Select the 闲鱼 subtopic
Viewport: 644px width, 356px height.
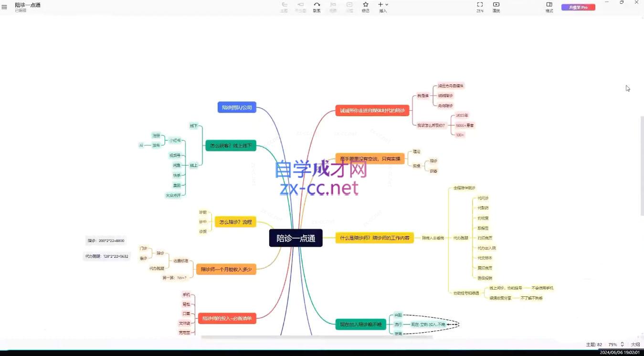click(177, 165)
